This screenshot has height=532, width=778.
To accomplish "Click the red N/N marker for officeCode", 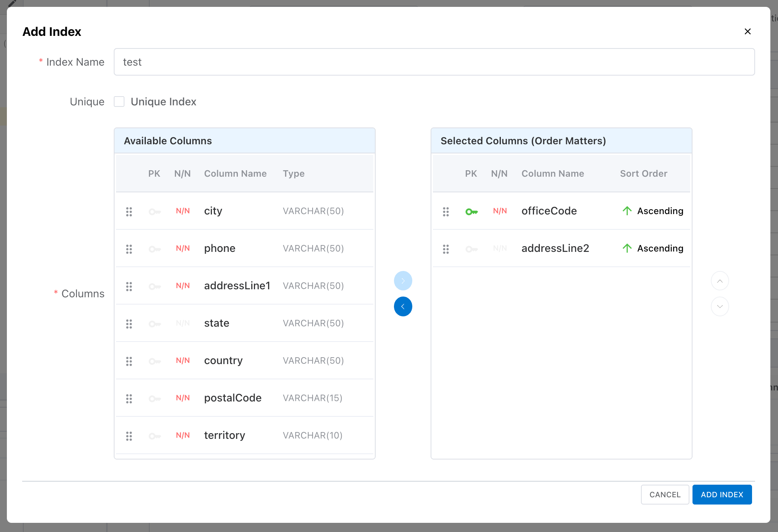I will tap(500, 211).
